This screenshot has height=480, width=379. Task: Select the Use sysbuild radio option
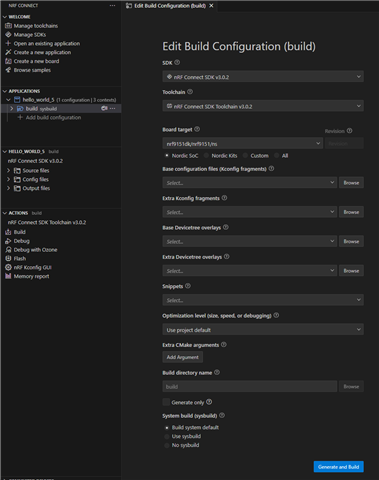point(167,436)
